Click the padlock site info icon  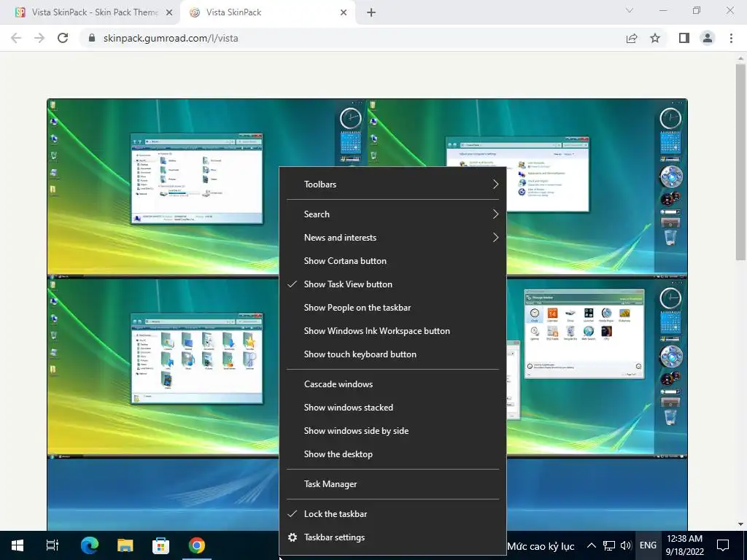[x=92, y=38]
